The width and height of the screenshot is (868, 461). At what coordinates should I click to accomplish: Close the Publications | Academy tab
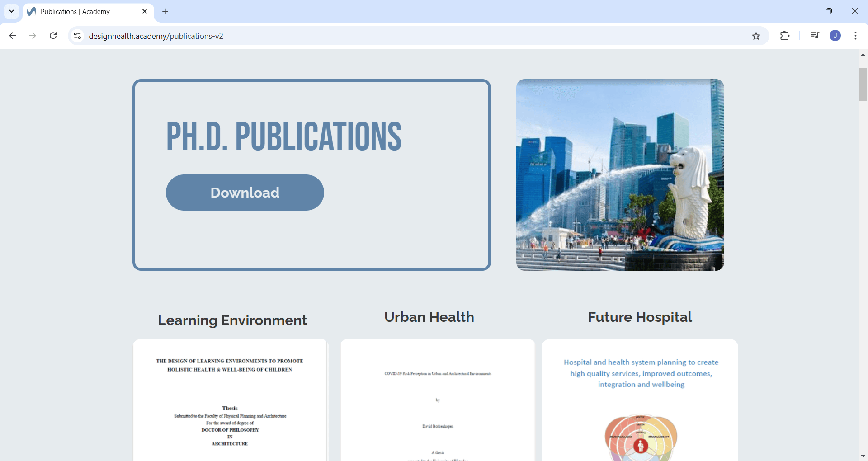click(x=145, y=11)
